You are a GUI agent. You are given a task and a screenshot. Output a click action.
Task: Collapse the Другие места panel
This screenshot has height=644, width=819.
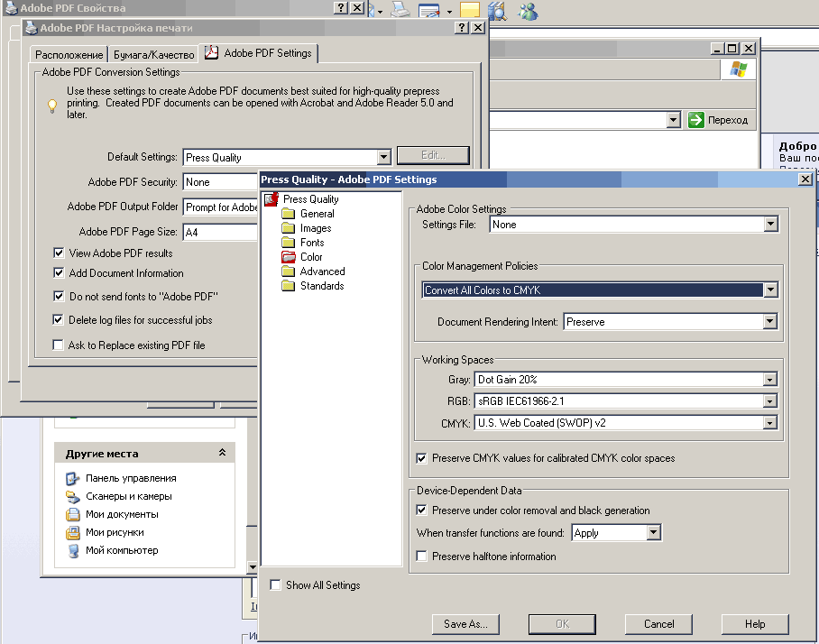pos(222,453)
